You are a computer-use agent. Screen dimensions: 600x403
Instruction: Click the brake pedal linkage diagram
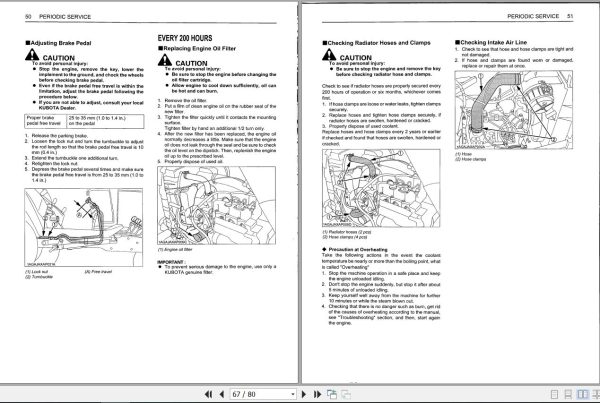pos(83,227)
